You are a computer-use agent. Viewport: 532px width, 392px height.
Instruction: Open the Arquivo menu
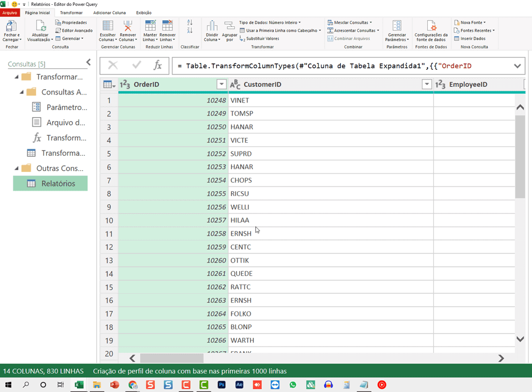11,12
